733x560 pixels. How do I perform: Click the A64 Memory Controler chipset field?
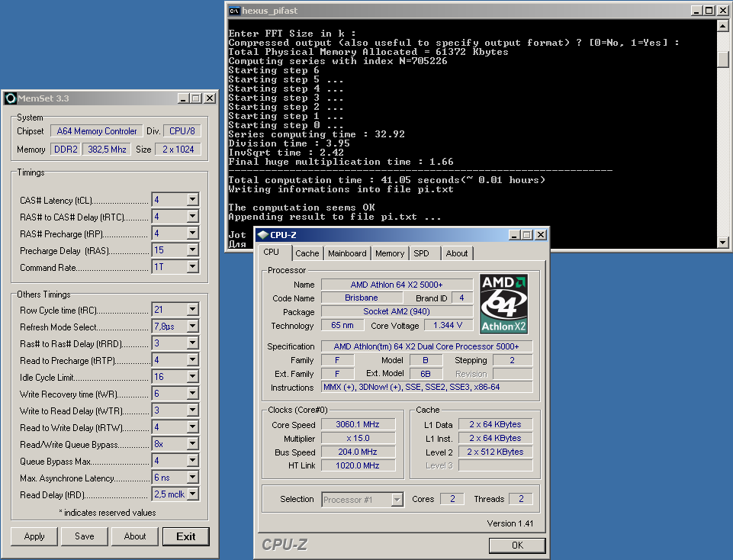coord(97,131)
